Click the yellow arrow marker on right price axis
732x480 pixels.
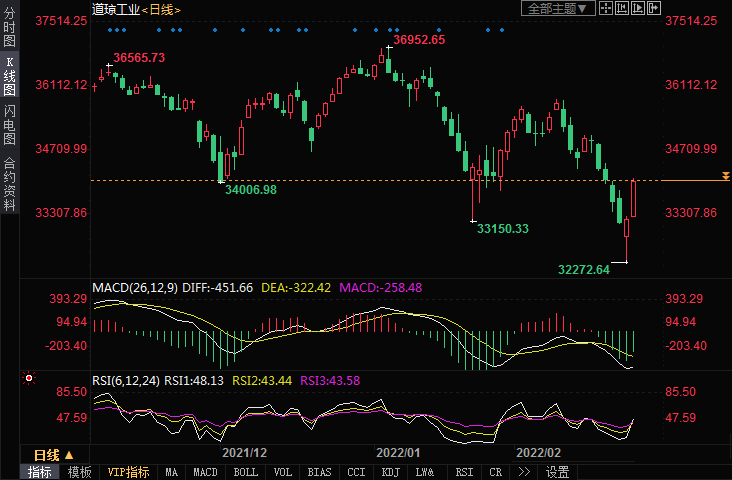pyautogui.click(x=725, y=177)
